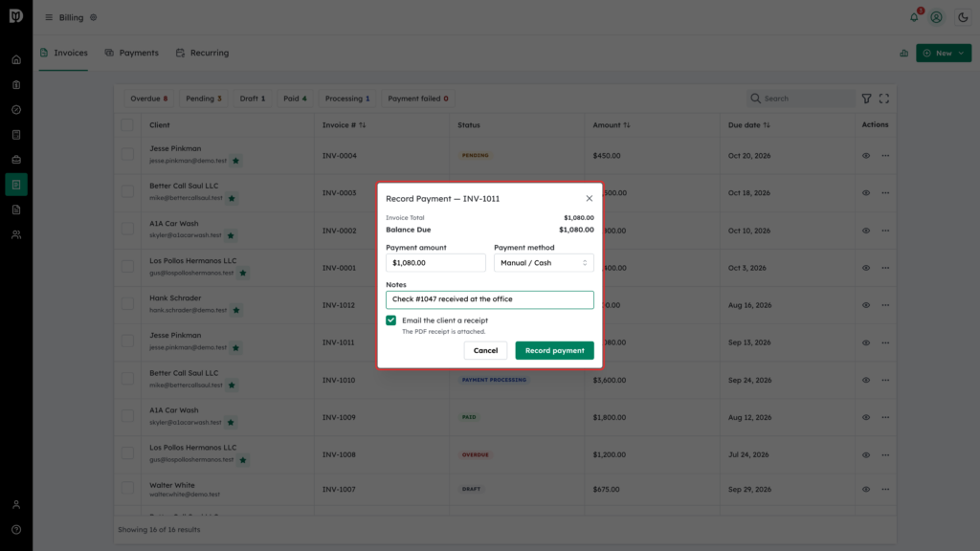
Task: Click the app logo in sidebar
Action: 16,15
